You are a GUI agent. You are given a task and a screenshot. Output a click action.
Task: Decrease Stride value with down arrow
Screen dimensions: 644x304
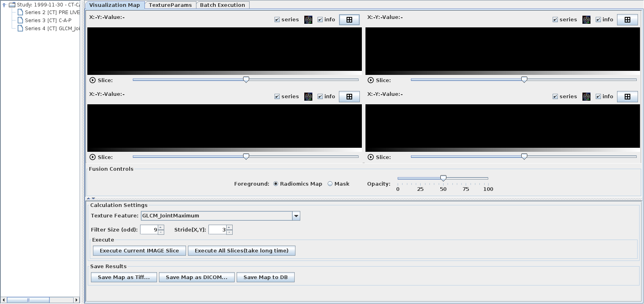(229, 232)
